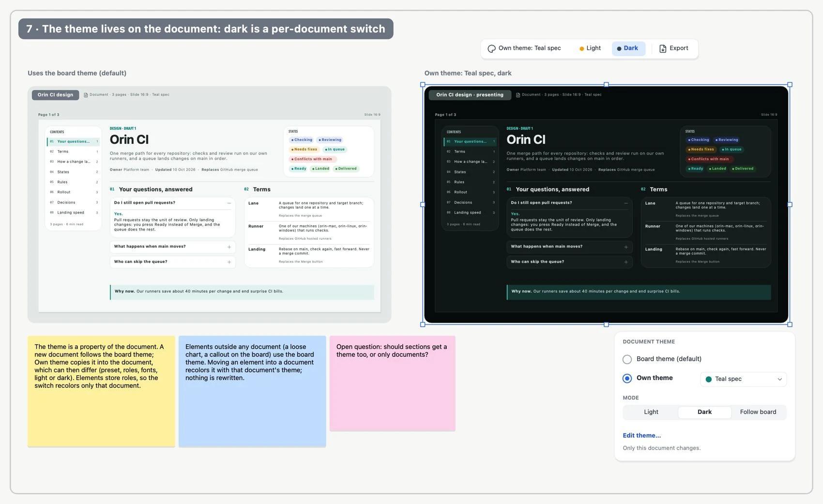Select 'Rules' in light document contents list
The image size is (823, 504).
pos(74,182)
